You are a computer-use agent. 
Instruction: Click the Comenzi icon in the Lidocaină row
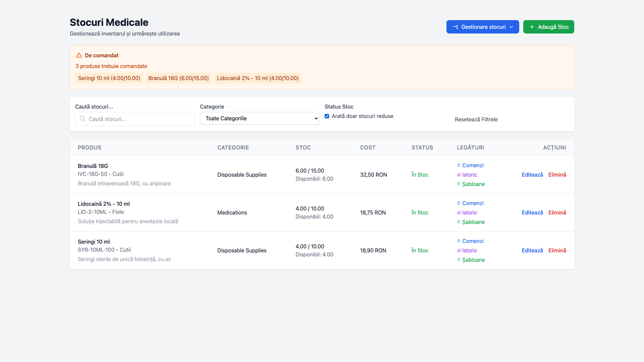(x=459, y=203)
